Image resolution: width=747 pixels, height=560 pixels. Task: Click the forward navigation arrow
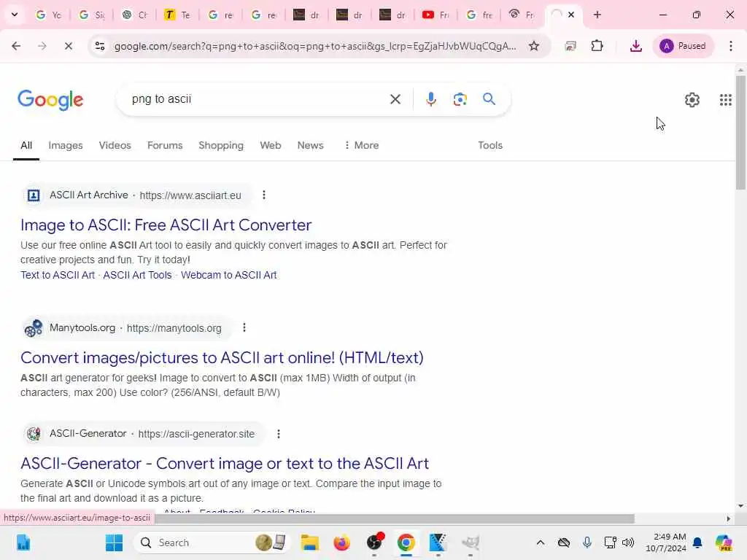(x=42, y=46)
